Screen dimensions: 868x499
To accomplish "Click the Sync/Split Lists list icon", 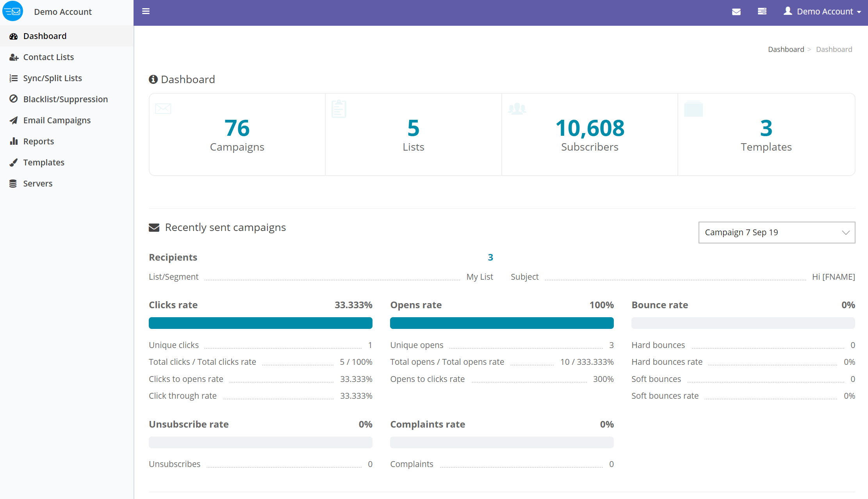I will [x=14, y=78].
